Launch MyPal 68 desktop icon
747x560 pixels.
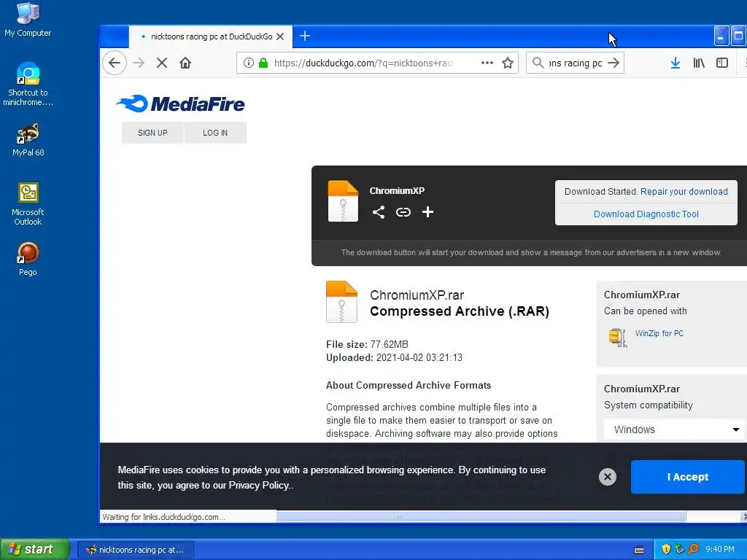coord(28,140)
